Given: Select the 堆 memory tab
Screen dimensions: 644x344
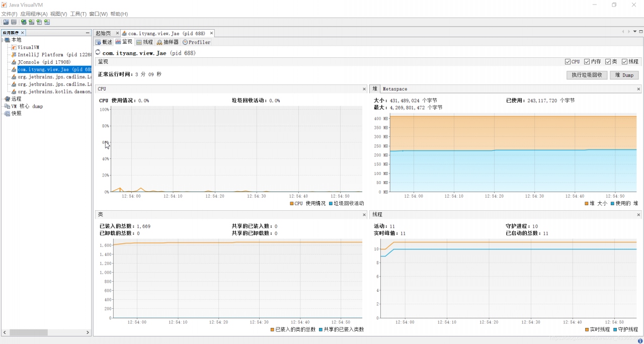Looking at the screenshot, I should pos(375,89).
